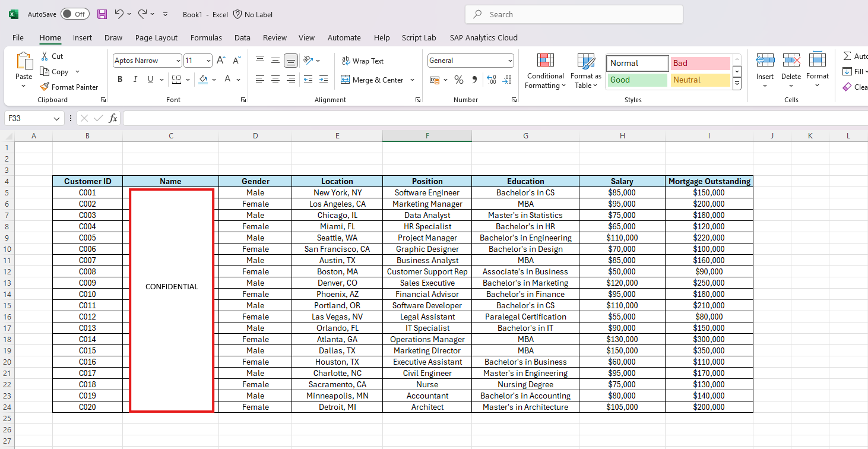Open the File tab
The image size is (868, 449).
[x=18, y=37]
